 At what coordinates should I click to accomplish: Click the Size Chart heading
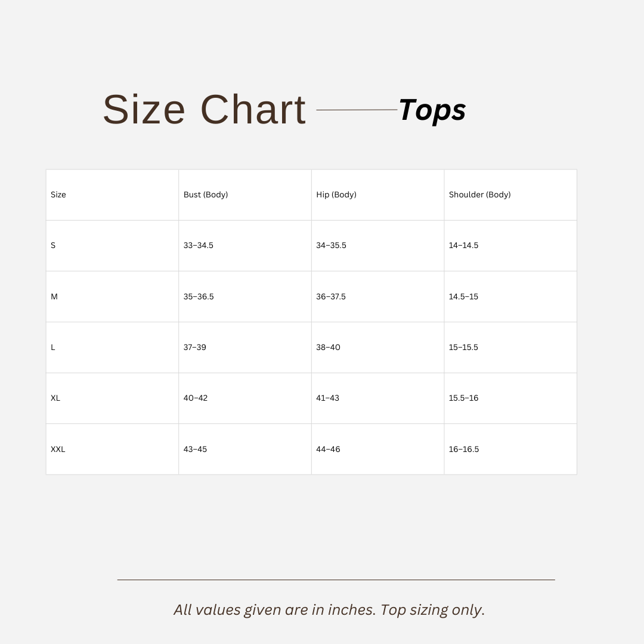click(204, 109)
